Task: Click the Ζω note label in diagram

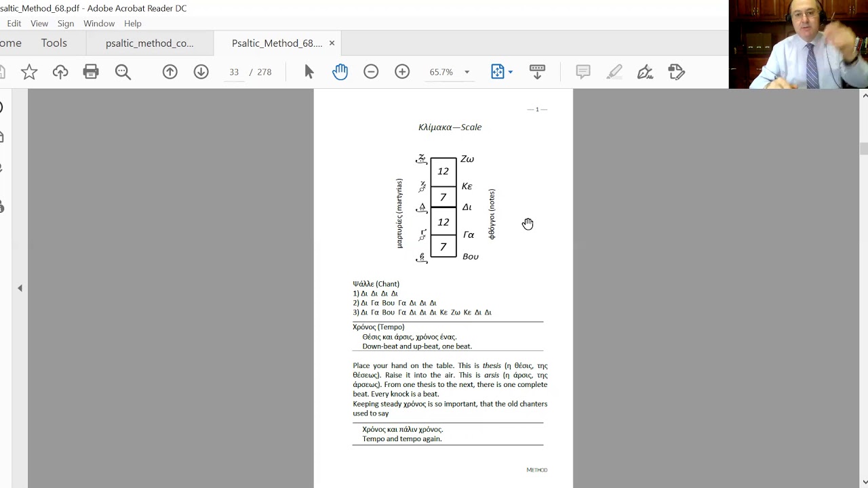Action: click(x=467, y=159)
